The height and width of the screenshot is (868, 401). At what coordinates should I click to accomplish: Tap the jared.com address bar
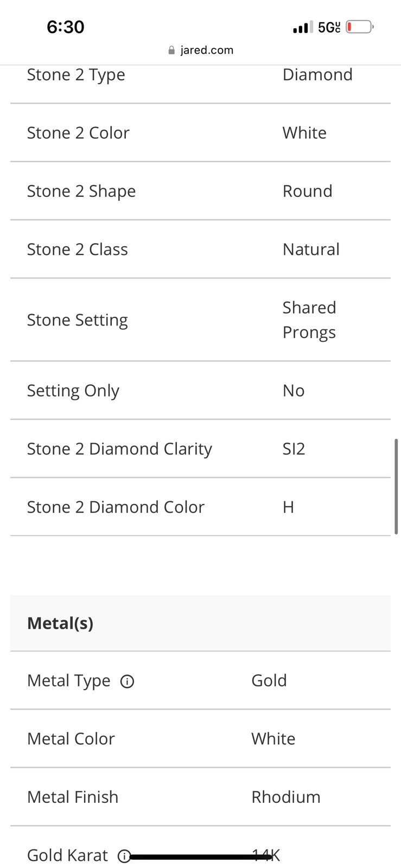(201, 50)
